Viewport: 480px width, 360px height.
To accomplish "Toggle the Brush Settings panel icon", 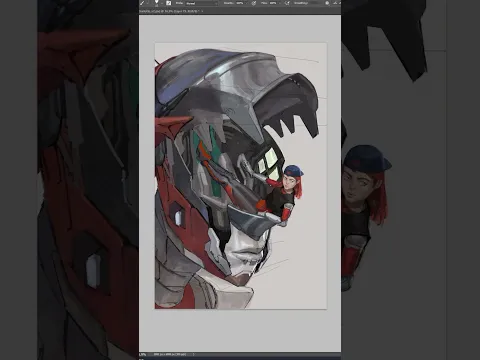I will (x=168, y=3).
